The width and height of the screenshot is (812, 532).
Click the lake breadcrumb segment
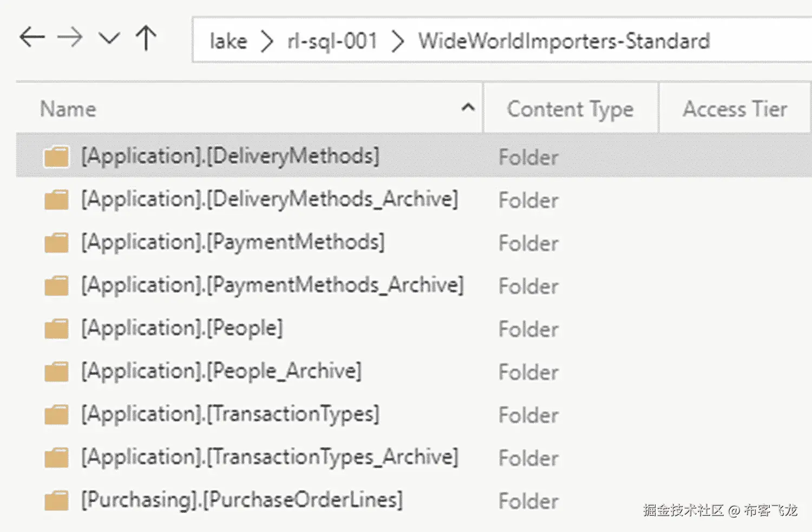click(228, 41)
